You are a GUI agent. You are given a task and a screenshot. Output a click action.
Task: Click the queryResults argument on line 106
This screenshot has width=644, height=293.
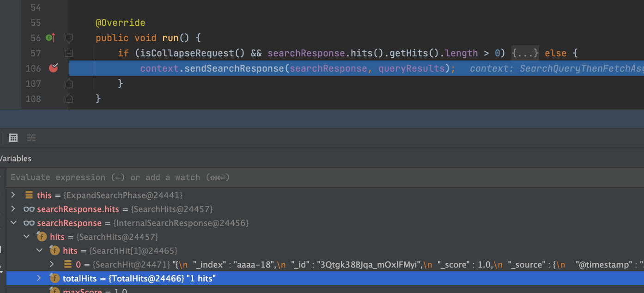412,68
